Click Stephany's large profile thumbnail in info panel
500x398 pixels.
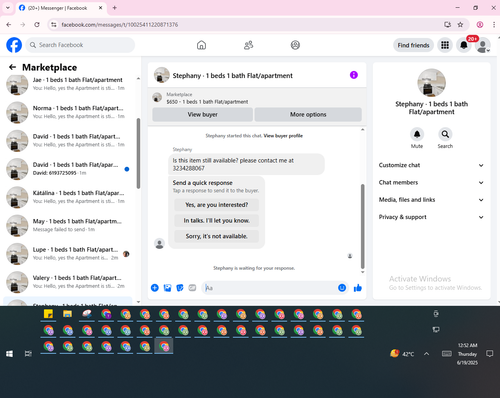(x=431, y=83)
